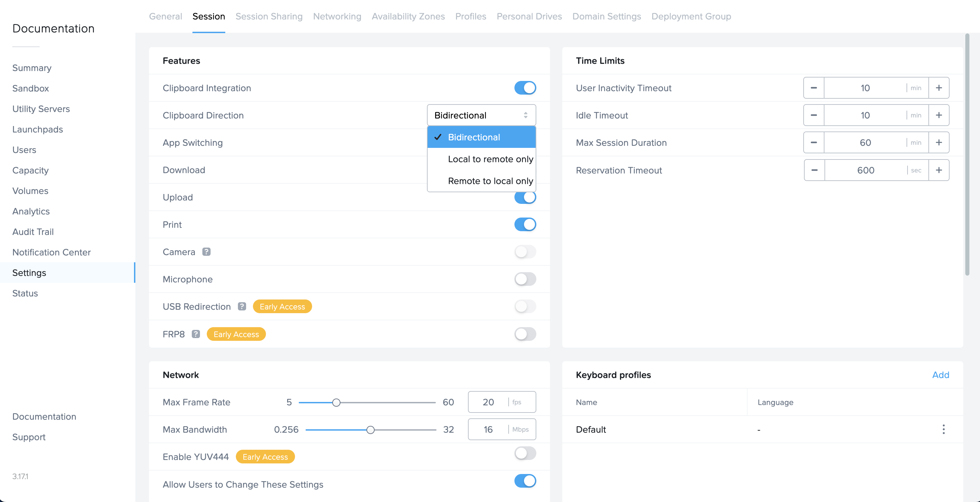Click the Default keyboard profile row name
The width and height of the screenshot is (980, 502).
point(591,429)
